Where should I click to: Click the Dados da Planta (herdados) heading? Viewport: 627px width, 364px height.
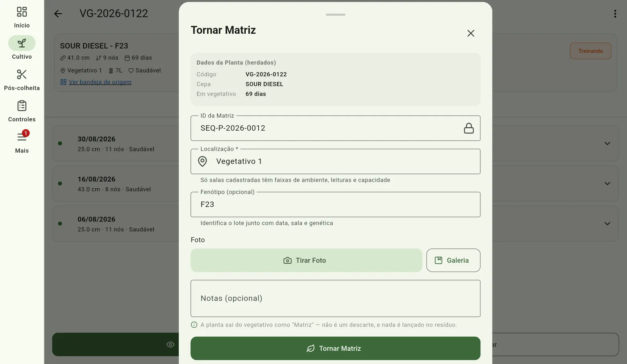click(x=236, y=63)
